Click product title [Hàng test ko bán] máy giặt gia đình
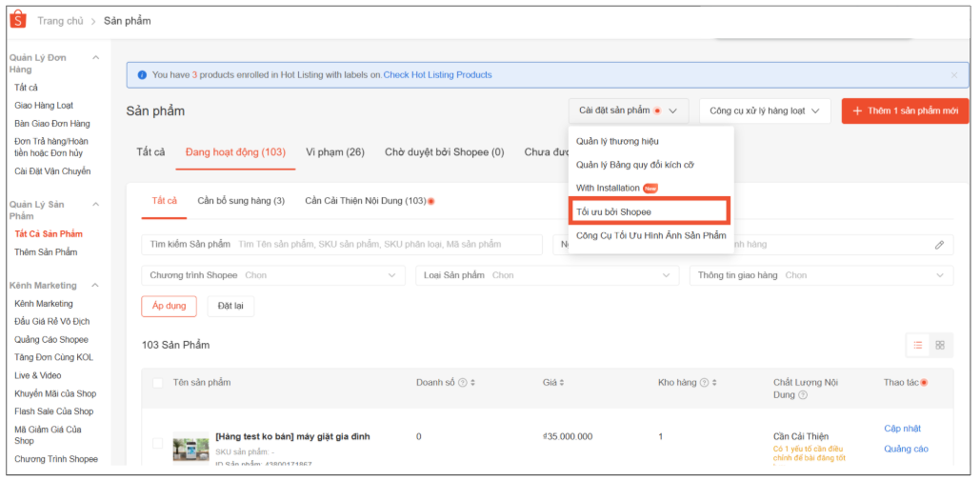980x481 pixels. click(x=292, y=436)
